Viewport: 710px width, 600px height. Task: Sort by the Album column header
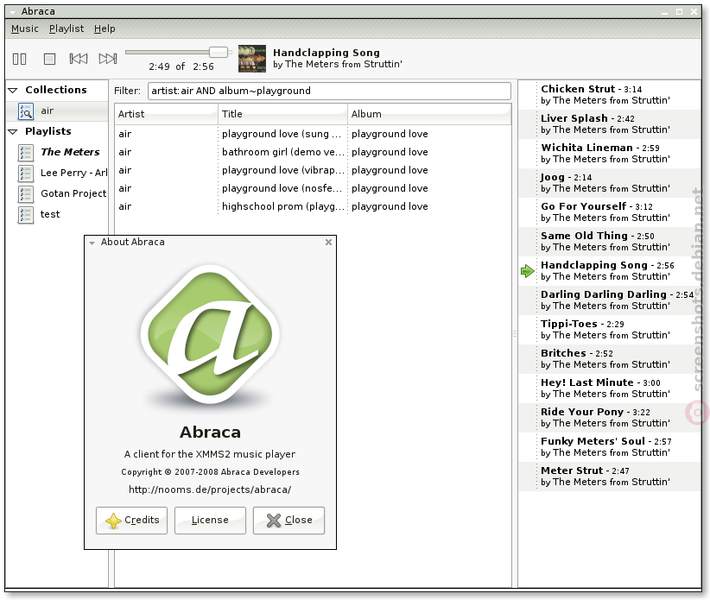click(x=429, y=114)
